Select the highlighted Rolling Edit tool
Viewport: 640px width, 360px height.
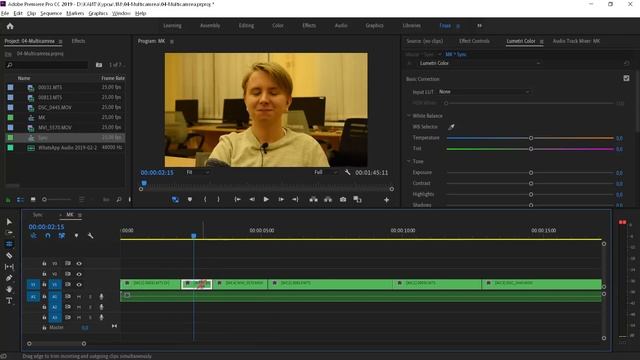tap(9, 244)
